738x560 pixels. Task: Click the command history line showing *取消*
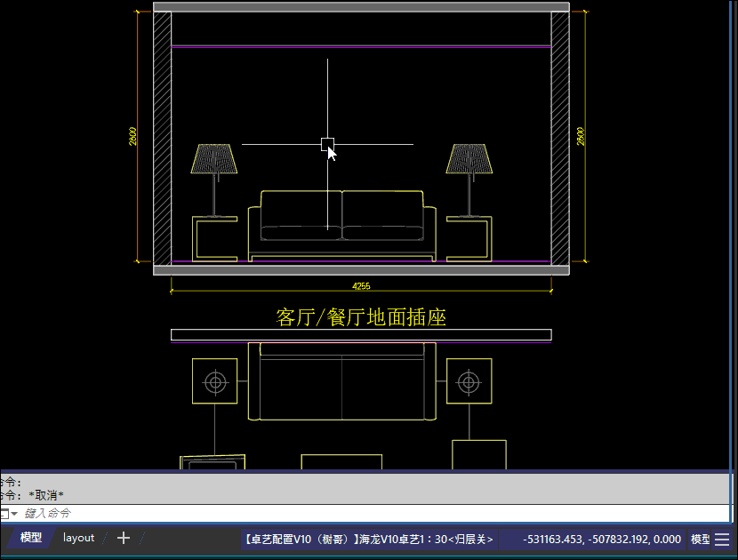[x=36, y=495]
